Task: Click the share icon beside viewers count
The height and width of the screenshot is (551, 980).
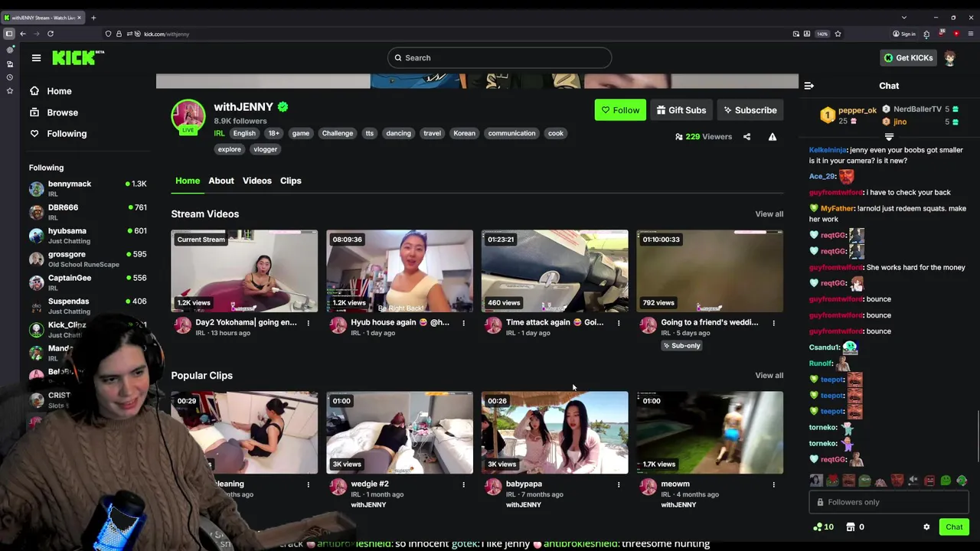Action: tap(746, 137)
